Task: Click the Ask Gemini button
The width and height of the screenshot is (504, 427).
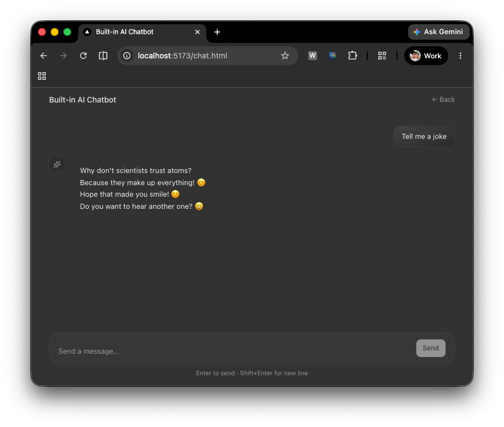Action: tap(439, 32)
